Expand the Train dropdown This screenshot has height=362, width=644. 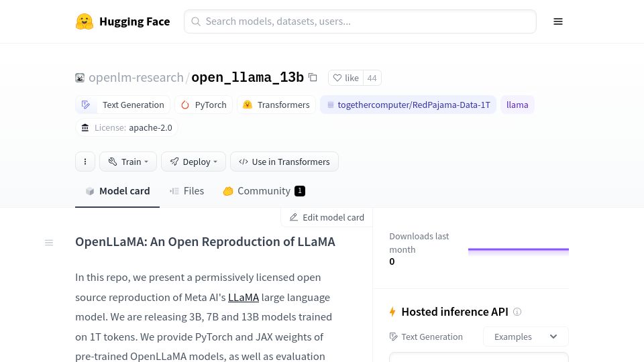click(128, 162)
